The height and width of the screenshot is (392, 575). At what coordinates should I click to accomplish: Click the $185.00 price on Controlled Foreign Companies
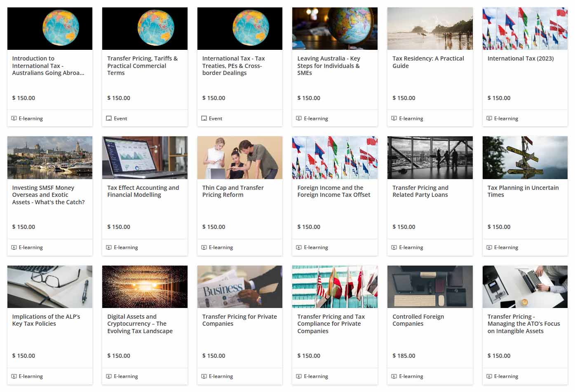click(x=404, y=356)
